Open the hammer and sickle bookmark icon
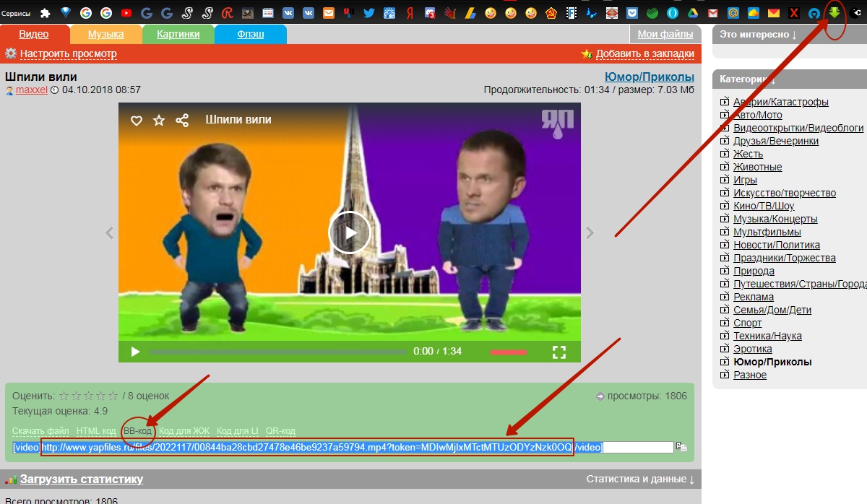This screenshot has height=504, width=867. (x=551, y=13)
